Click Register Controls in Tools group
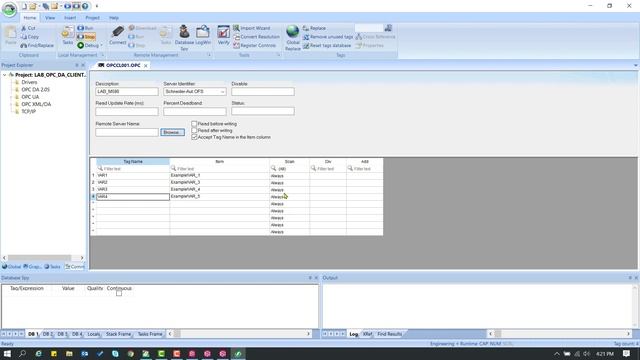Viewport: 640px width, 360px height. [255, 45]
